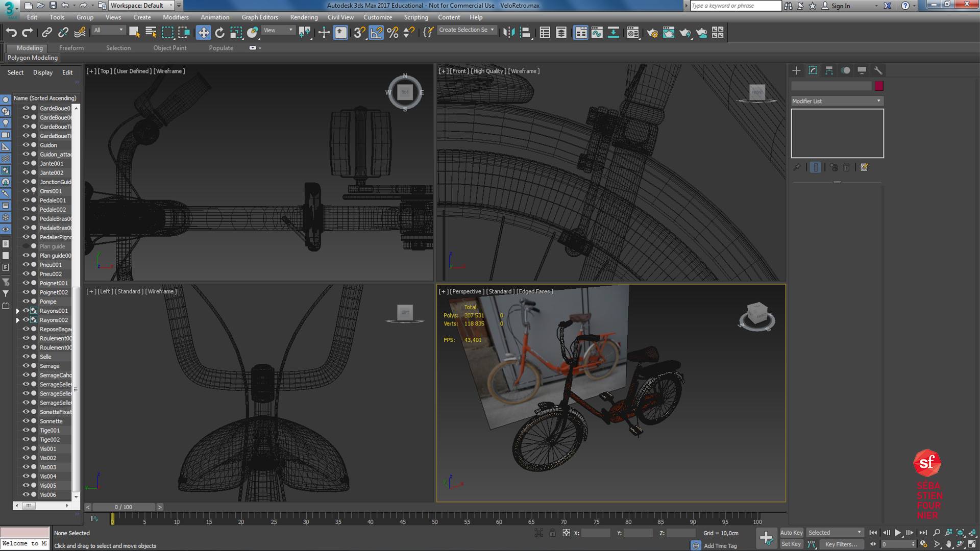
Task: Open the Create tab in command panel
Action: (x=796, y=70)
